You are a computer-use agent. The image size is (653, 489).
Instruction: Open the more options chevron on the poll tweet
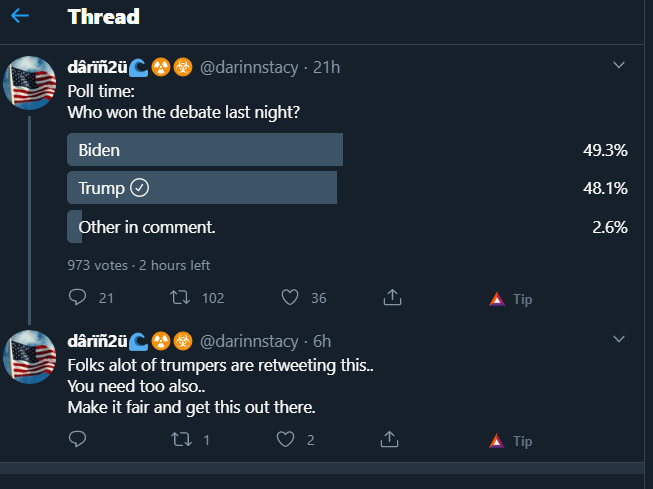[x=619, y=65]
